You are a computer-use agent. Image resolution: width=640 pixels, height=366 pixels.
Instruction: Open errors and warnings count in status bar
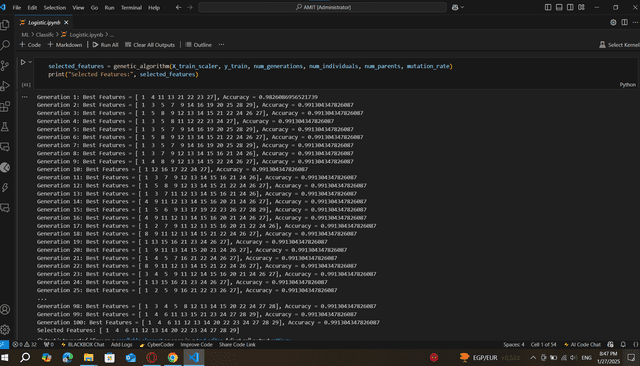(24, 344)
